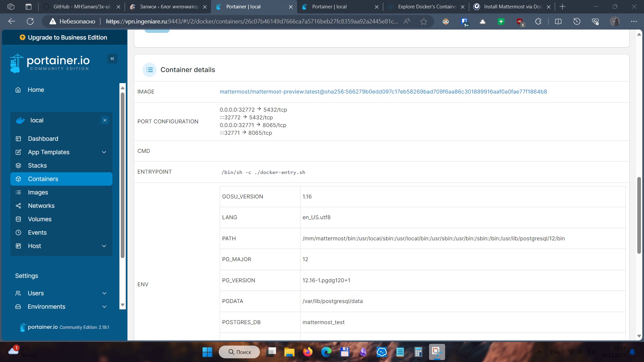Viewport: 644px width, 362px height.
Task: Click the Networks share icon
Action: coord(18,206)
